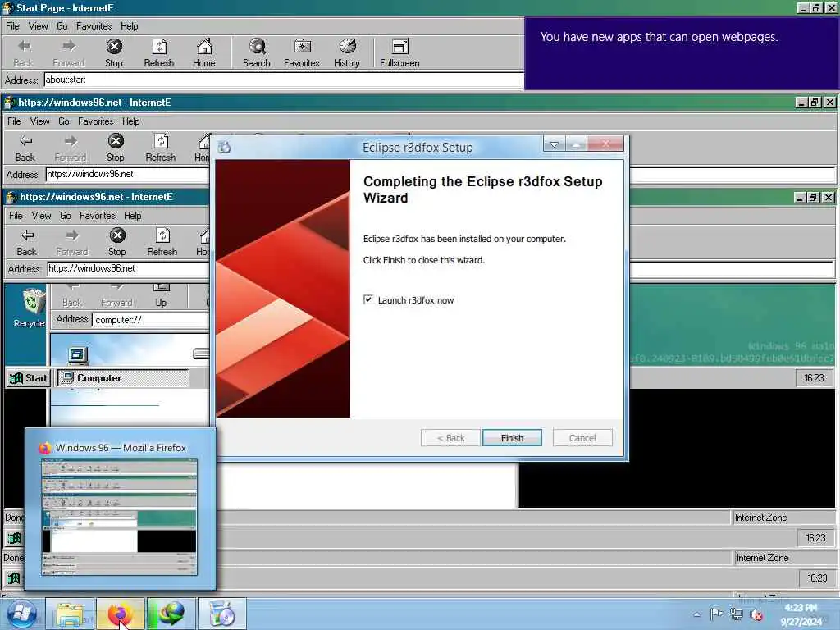Screen dimensions: 840x630
Task: Click Search icon in the Start Page toolbar
Action: (x=257, y=53)
